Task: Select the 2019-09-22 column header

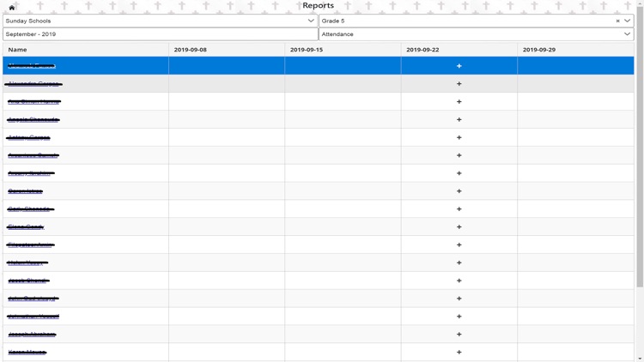Action: click(x=459, y=50)
